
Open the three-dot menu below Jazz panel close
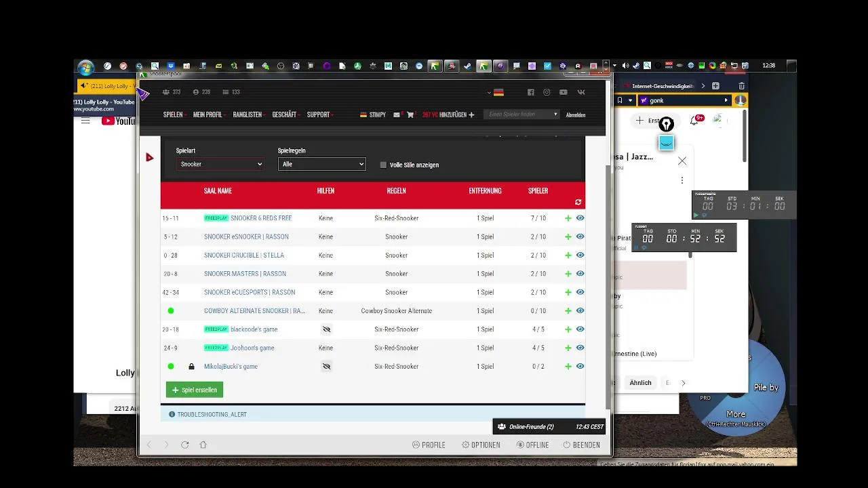[x=682, y=180]
